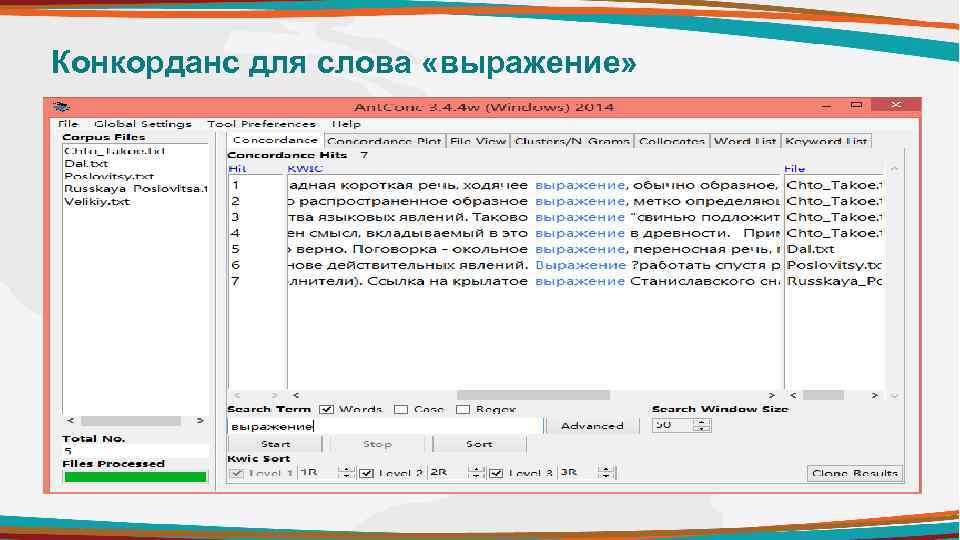Adjust the Search Window Size stepper arrows

coord(702,425)
